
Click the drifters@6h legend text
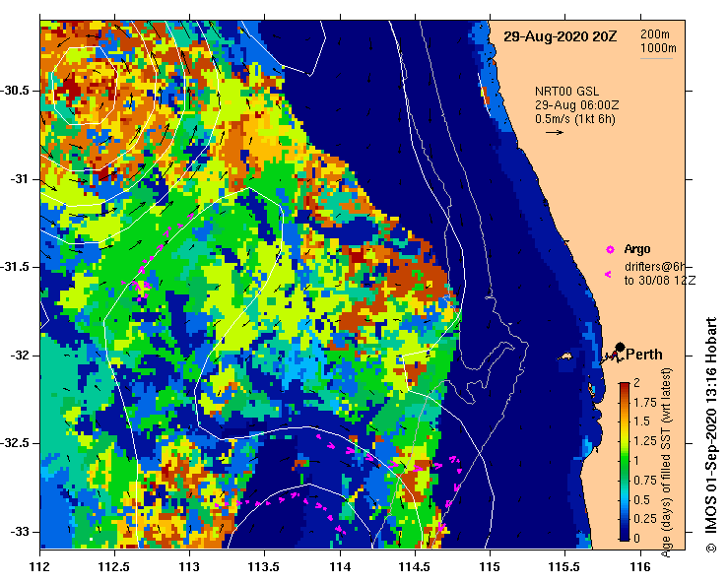[x=655, y=267]
